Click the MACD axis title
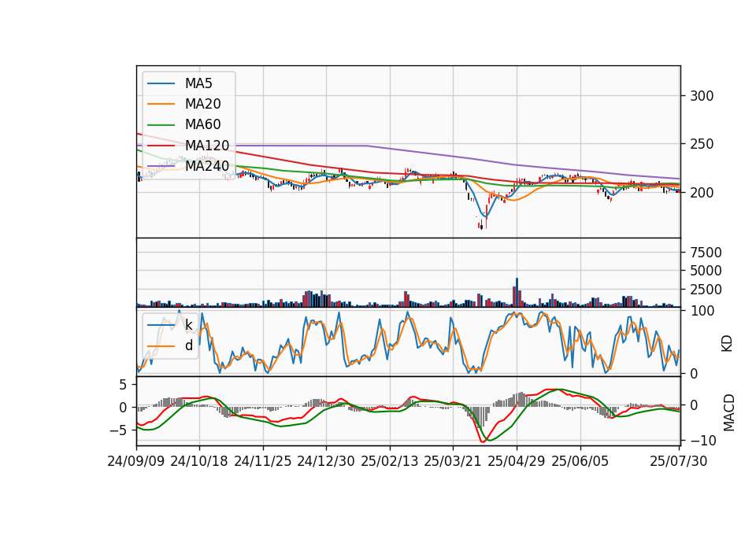The width and height of the screenshot is (756, 543). pos(728,413)
